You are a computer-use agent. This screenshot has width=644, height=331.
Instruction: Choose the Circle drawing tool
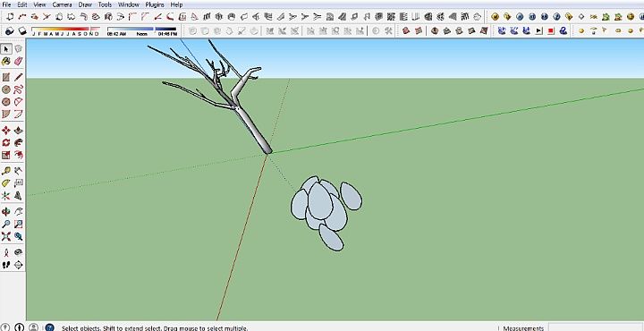6,89
